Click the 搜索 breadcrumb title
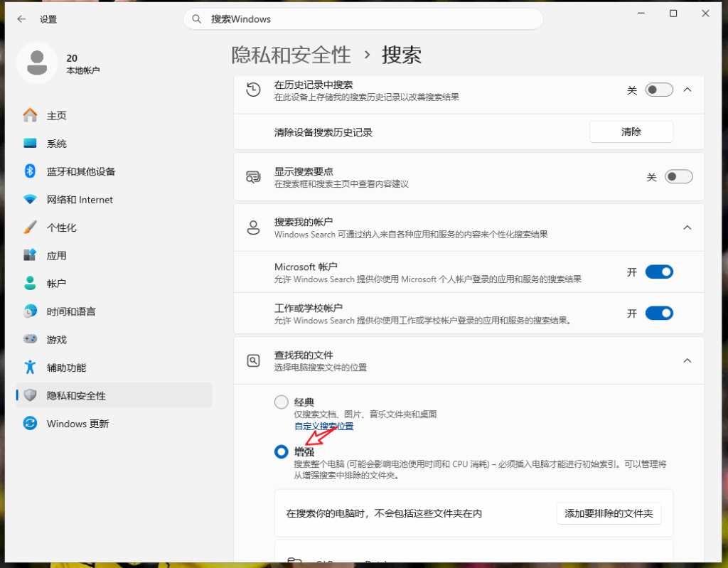 tap(402, 55)
